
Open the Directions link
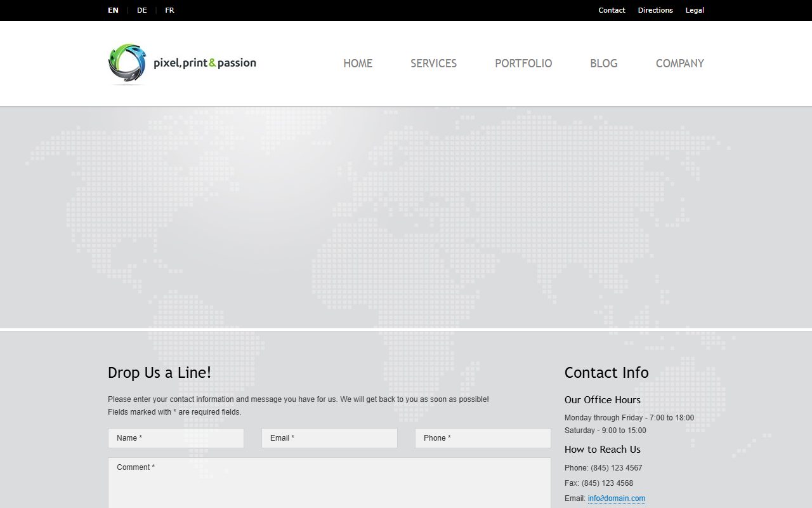pyautogui.click(x=655, y=10)
